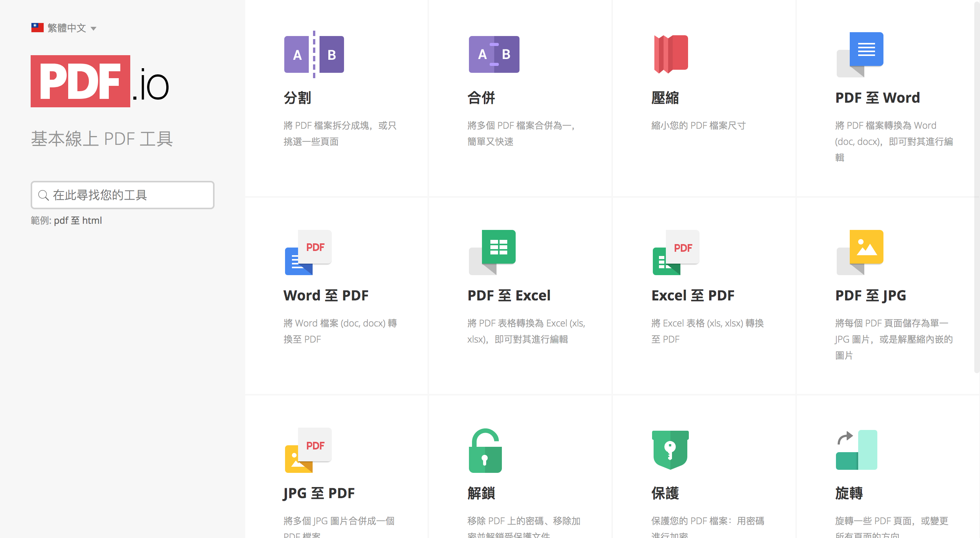Click the tagline 基本線上 PDF 工具
This screenshot has width=980, height=538.
[x=102, y=139]
